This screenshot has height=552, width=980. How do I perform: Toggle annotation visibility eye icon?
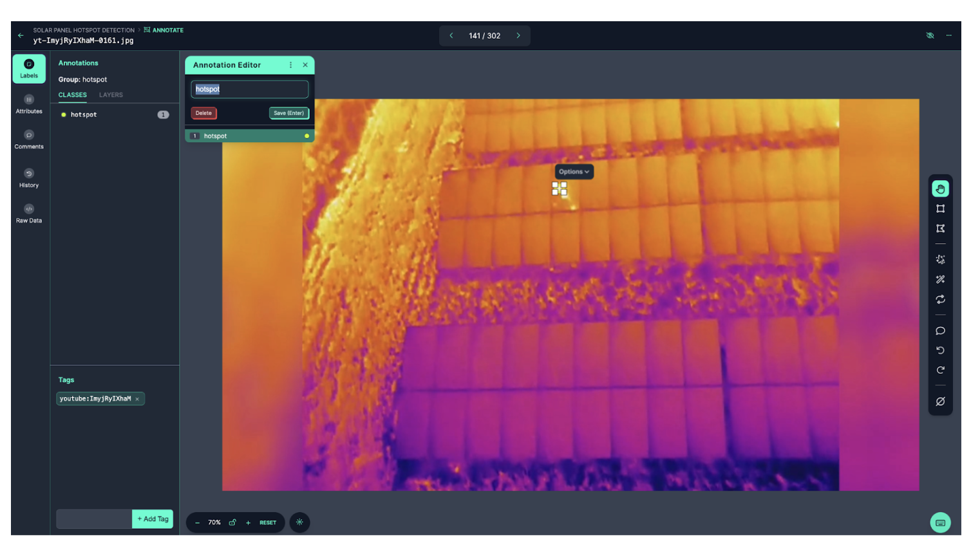point(930,35)
